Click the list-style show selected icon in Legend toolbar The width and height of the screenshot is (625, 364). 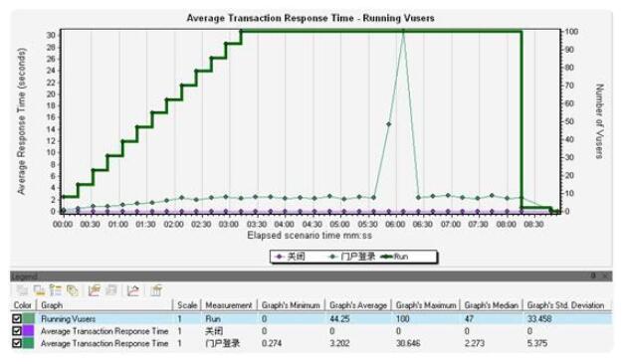[x=56, y=290]
